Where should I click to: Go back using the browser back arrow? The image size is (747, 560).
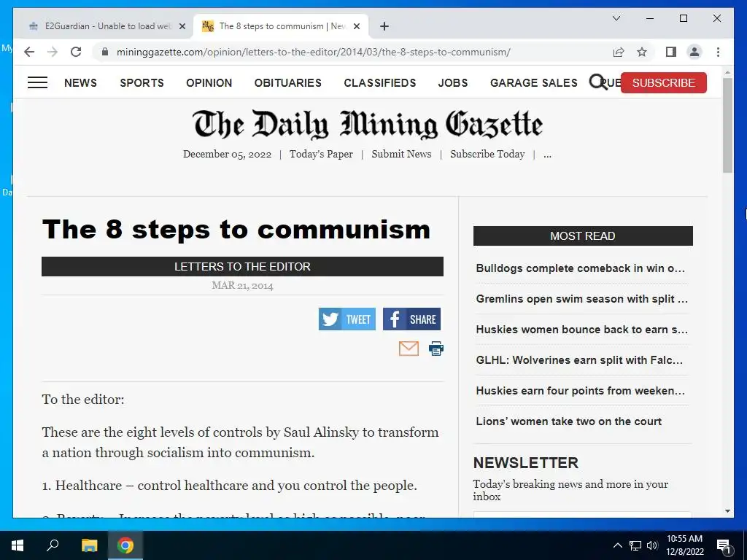tap(29, 52)
